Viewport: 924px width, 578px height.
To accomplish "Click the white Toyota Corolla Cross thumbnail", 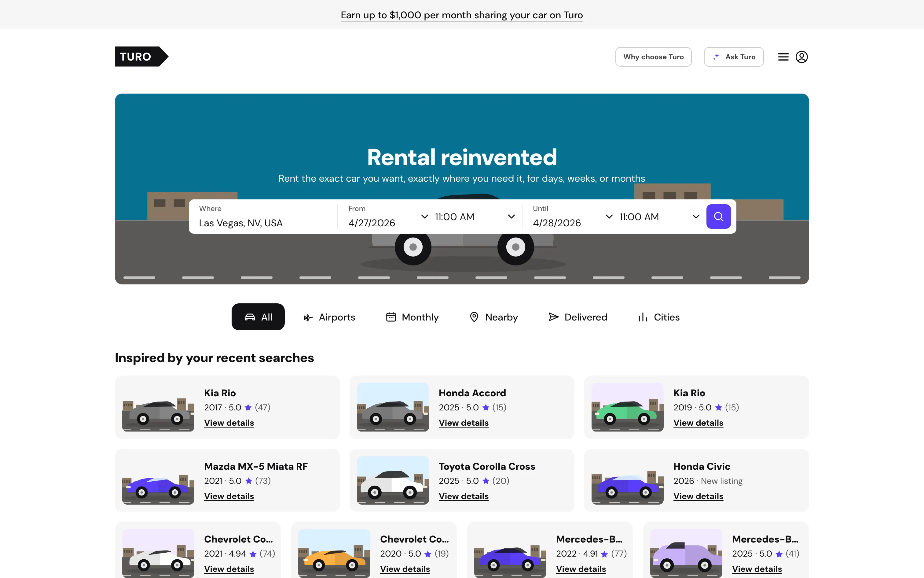I will [393, 480].
